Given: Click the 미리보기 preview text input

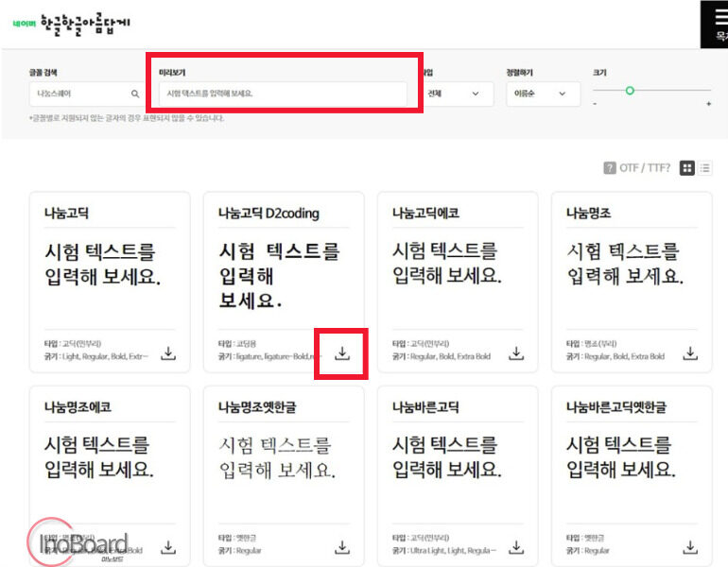Looking at the screenshot, I should 283,94.
